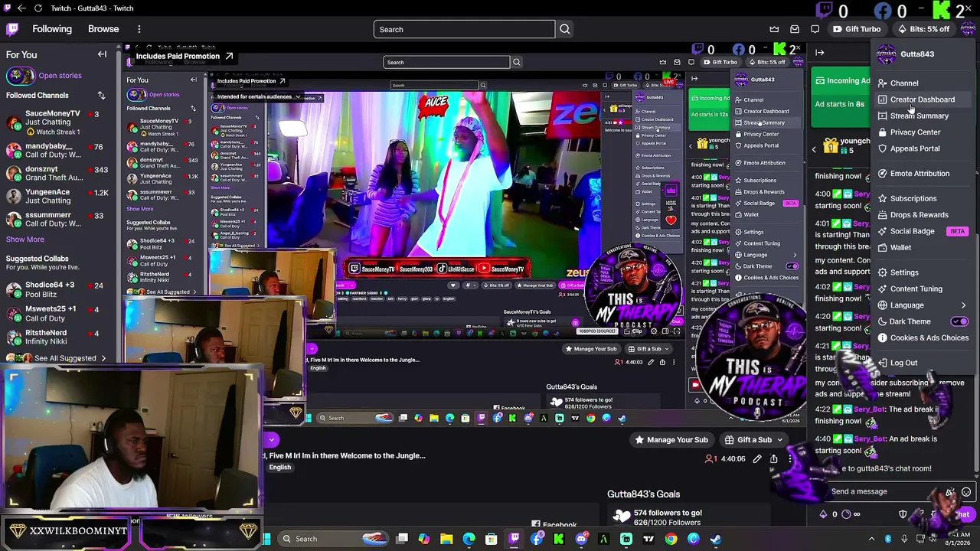This screenshot has height=551, width=980.
Task: Click the Twitch home logo in the main navbar
Action: (x=12, y=29)
